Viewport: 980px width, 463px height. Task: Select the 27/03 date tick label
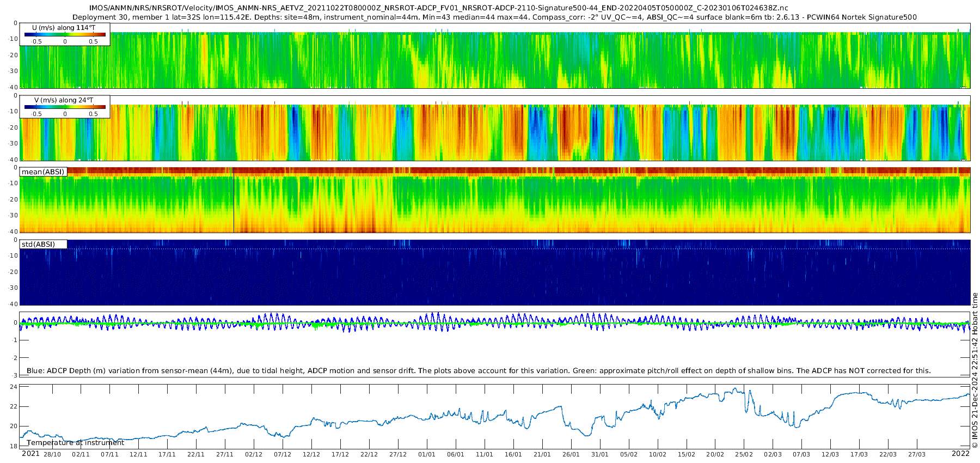tap(917, 454)
